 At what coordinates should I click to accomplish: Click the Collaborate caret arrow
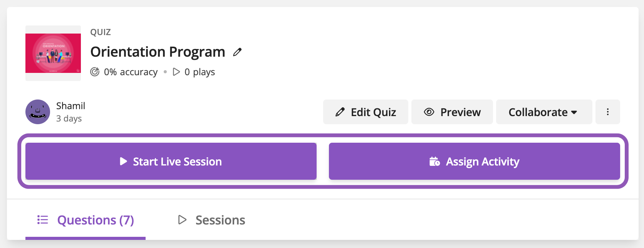click(x=574, y=113)
